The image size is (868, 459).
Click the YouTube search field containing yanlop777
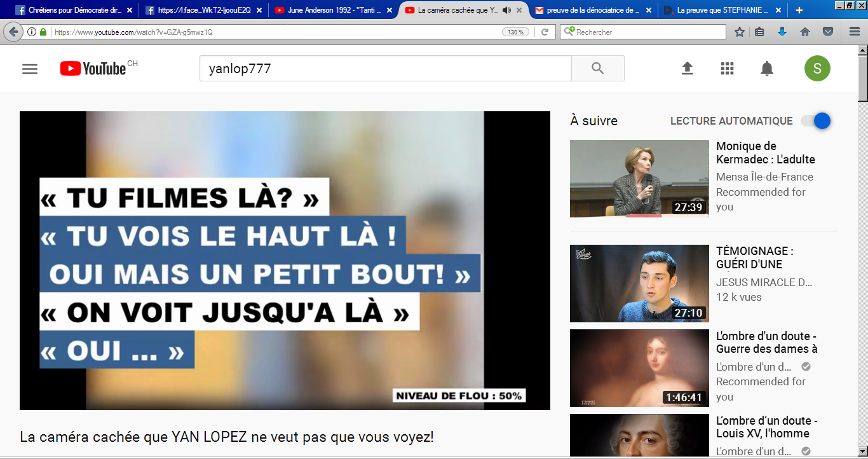386,69
